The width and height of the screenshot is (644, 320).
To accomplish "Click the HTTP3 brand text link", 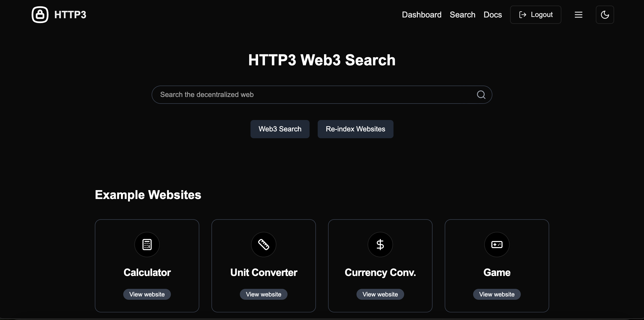I will click(x=70, y=15).
